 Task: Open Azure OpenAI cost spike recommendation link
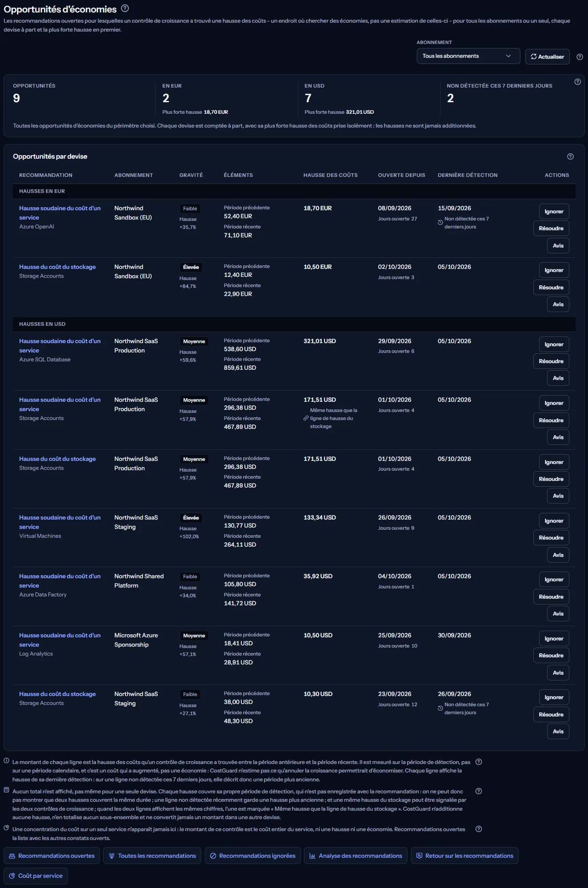[60, 213]
